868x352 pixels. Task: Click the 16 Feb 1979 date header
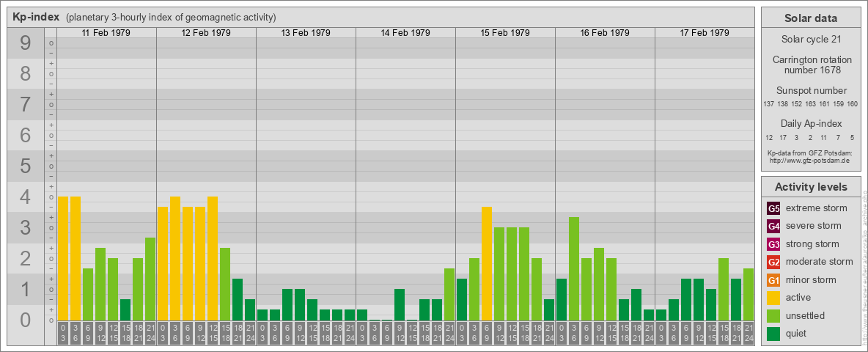coord(605,33)
